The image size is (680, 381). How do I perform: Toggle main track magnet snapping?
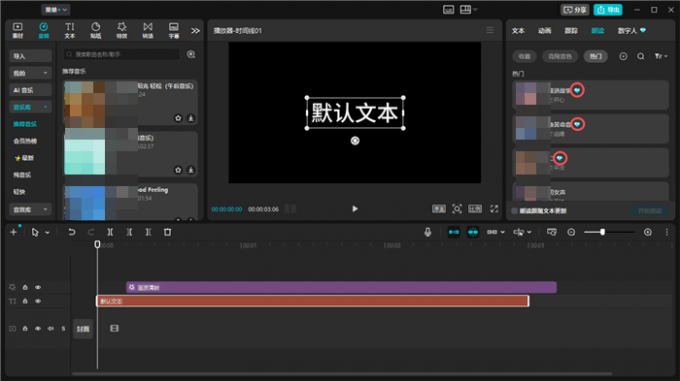tap(454, 232)
